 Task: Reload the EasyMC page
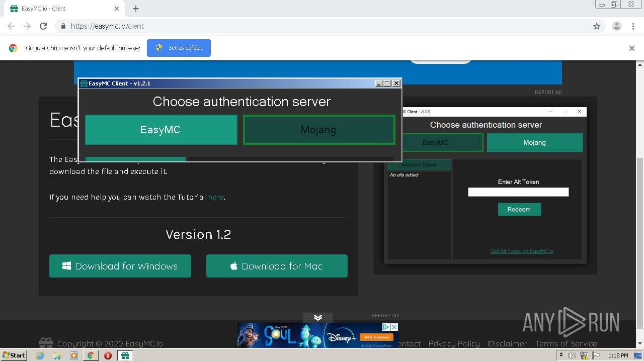pos(43,26)
